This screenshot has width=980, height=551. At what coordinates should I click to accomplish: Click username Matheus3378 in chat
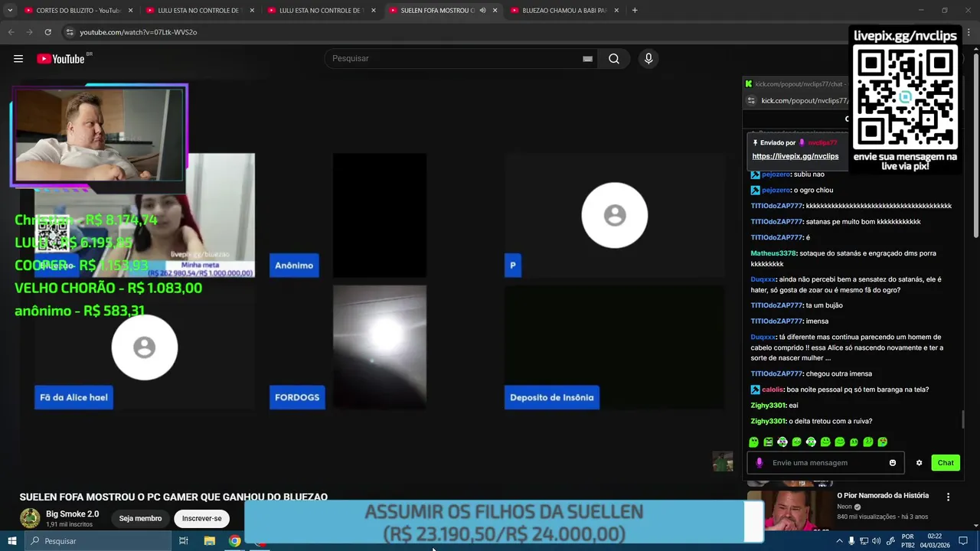tap(773, 253)
